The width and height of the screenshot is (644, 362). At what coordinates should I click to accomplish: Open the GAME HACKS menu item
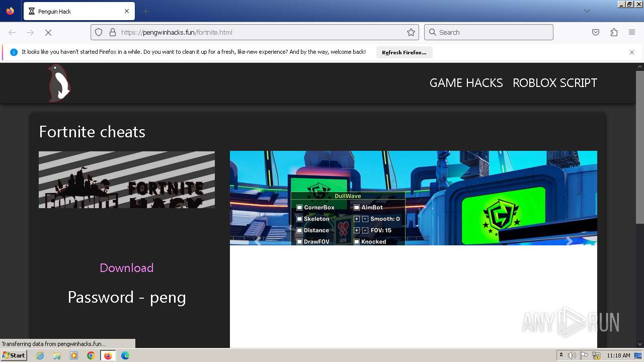(x=466, y=83)
